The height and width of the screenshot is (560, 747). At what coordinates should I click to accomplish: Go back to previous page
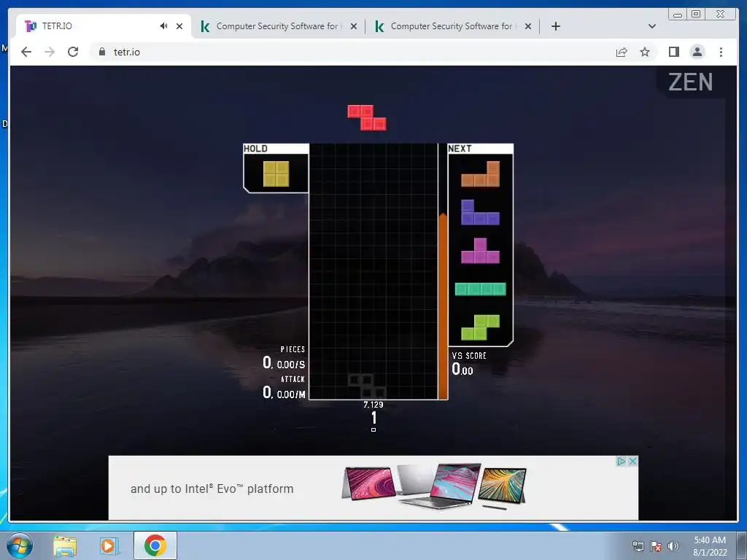click(x=26, y=52)
